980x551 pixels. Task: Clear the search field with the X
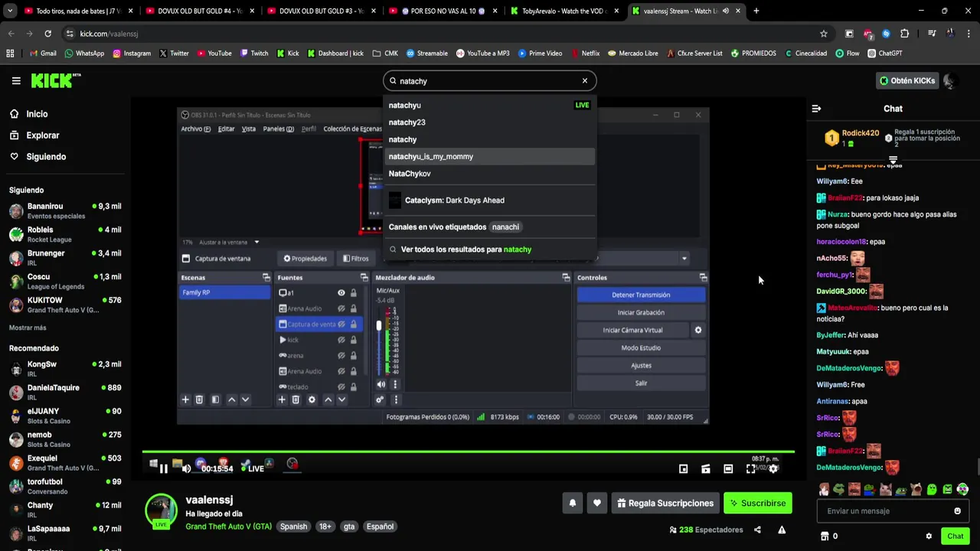tap(585, 80)
